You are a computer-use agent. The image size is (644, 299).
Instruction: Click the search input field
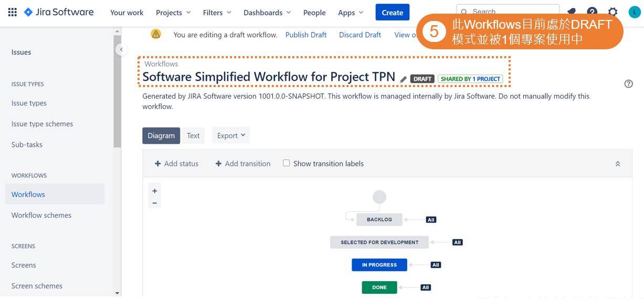pyautogui.click(x=508, y=11)
